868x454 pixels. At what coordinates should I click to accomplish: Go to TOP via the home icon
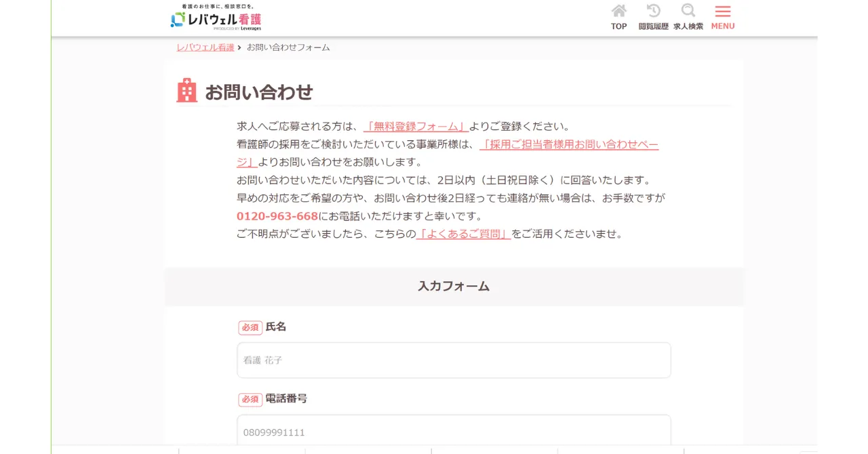coord(618,17)
